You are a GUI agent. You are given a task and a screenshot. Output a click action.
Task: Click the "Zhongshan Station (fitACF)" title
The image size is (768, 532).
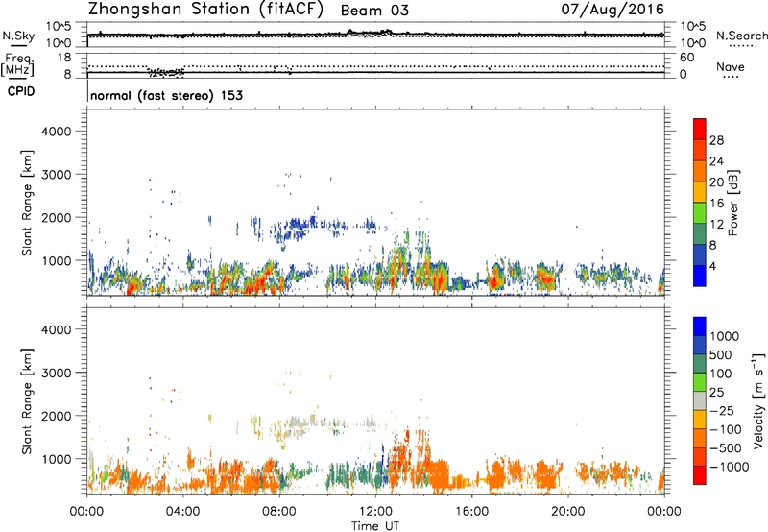(x=205, y=10)
